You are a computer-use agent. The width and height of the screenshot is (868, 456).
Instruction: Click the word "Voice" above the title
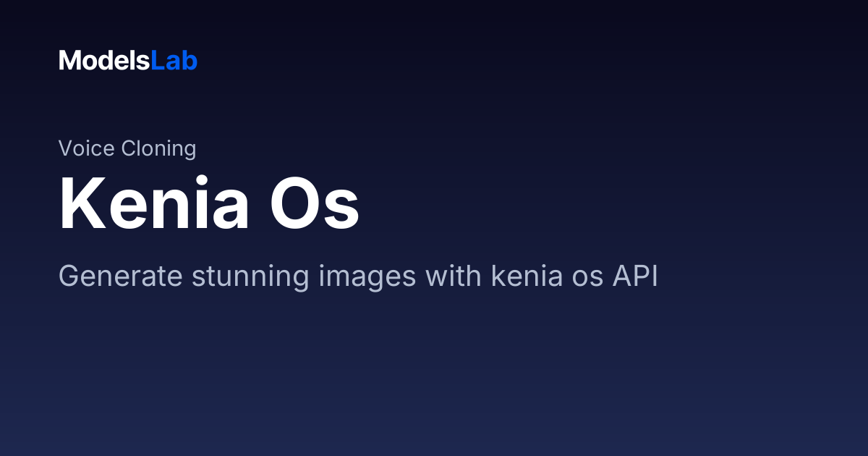86,148
